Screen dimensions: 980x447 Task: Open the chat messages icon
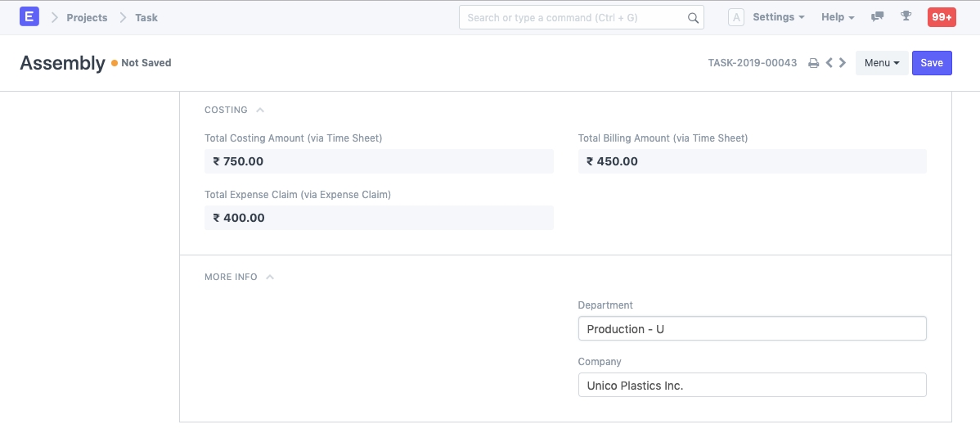tap(878, 17)
